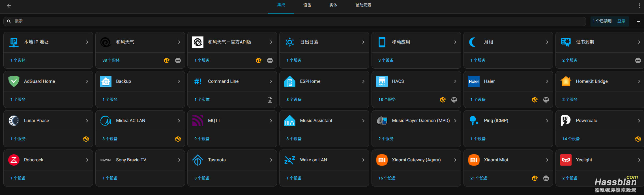Open the three-dot overflow menu
The width and height of the screenshot is (644, 195).
pyautogui.click(x=639, y=6)
